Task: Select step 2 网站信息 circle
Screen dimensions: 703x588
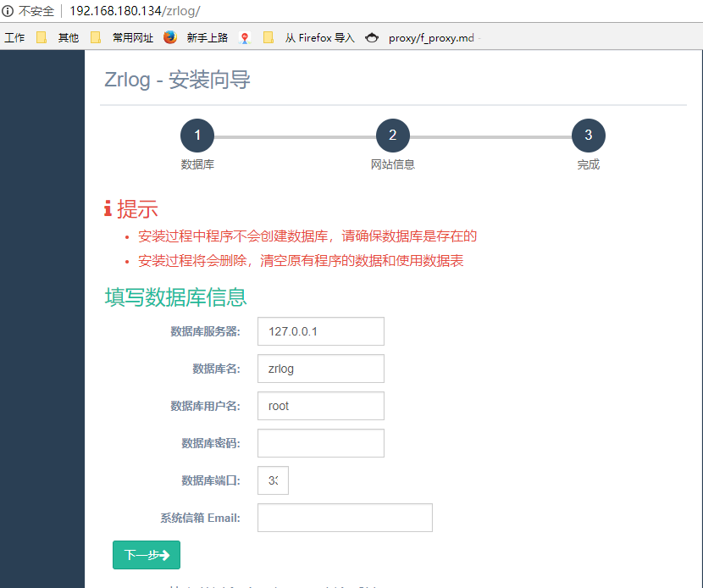Action: click(x=393, y=136)
